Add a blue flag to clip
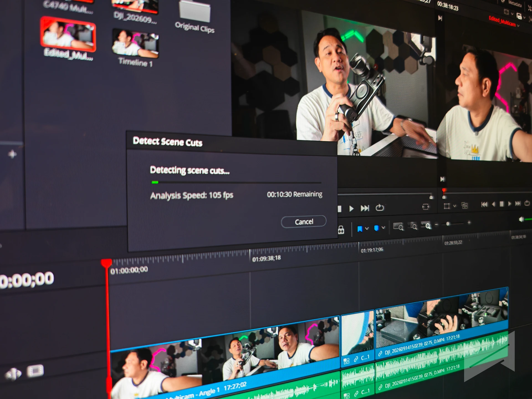 pos(360,229)
